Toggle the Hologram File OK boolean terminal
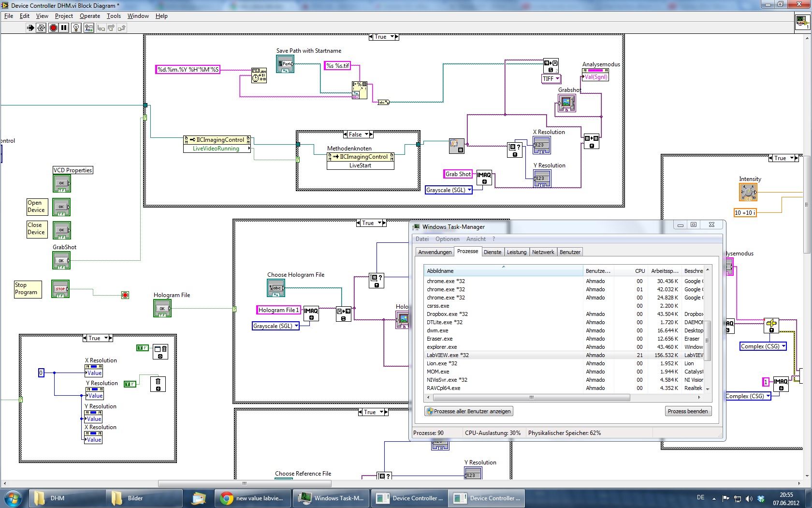The height and width of the screenshot is (508, 812). 162,309
